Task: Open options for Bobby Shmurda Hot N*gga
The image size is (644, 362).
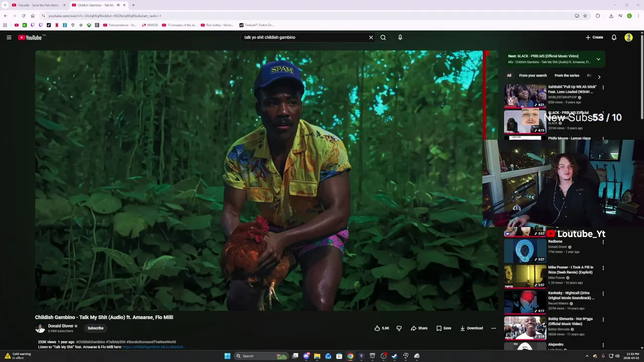Action: 603,319
